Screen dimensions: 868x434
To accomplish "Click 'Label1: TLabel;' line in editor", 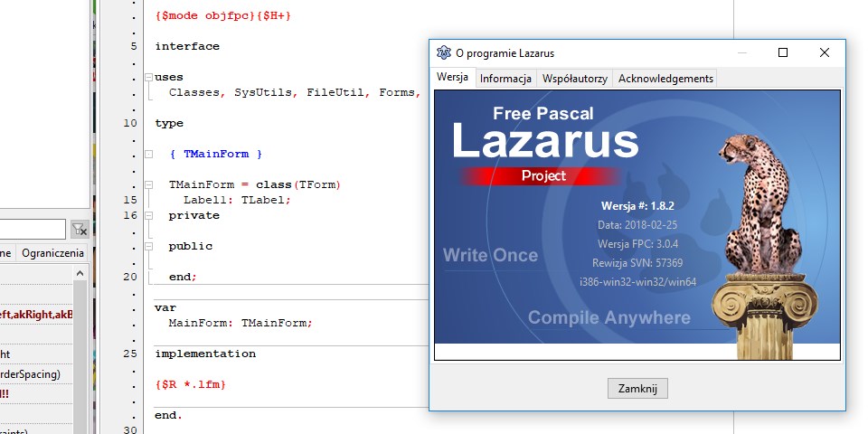I will [x=237, y=200].
